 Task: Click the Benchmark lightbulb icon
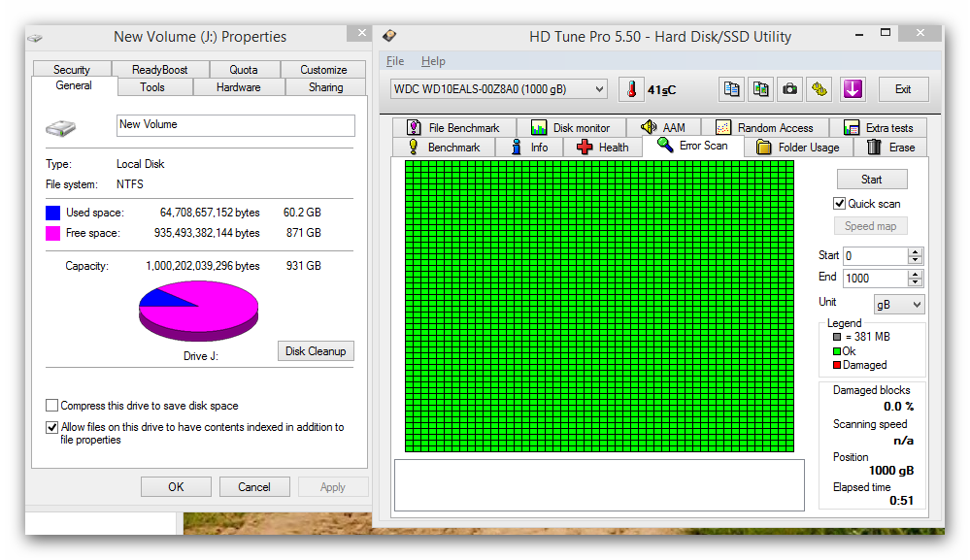(x=414, y=147)
